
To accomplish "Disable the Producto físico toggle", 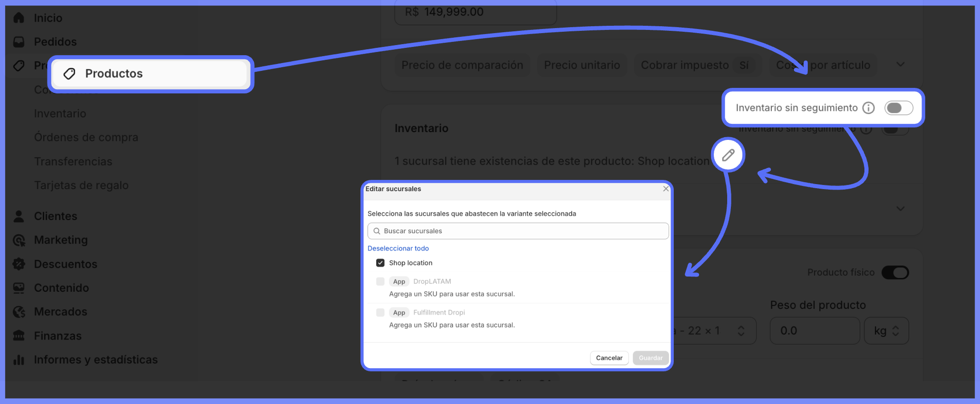I will tap(895, 272).
